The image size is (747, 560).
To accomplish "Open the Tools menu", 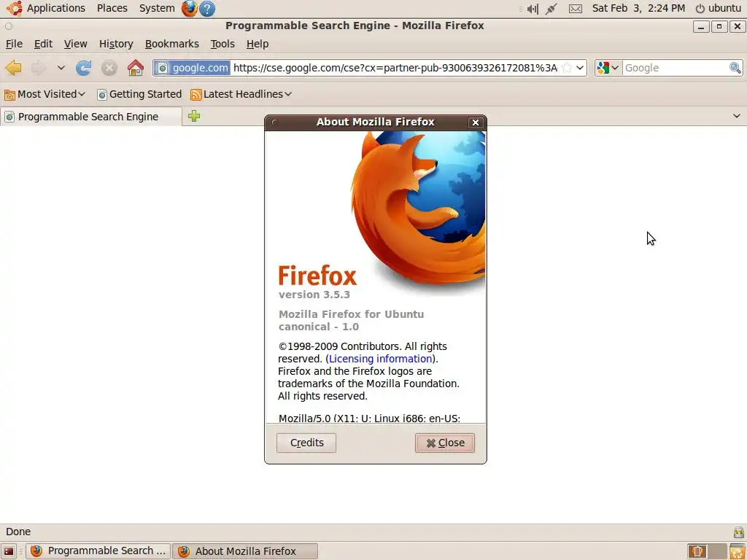I will click(222, 44).
